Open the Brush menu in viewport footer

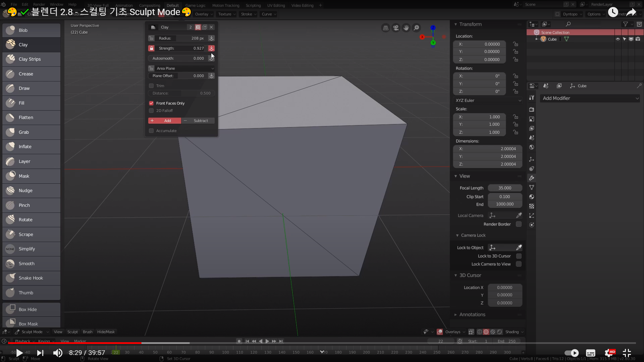point(87,332)
